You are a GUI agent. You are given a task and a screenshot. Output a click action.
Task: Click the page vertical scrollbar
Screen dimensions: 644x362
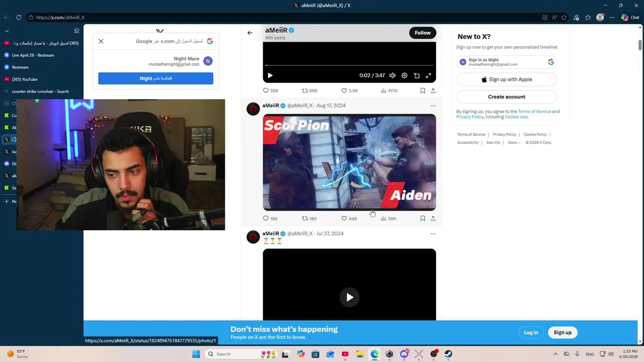coord(640,44)
